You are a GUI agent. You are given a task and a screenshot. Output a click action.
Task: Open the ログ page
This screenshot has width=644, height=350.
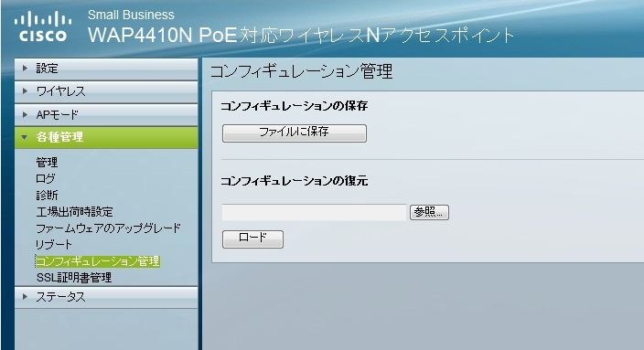pos(46,178)
